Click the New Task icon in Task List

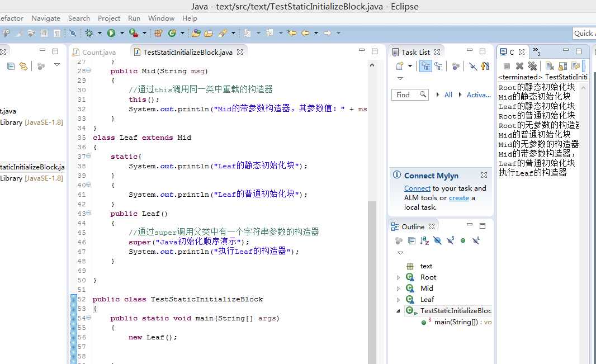(x=400, y=66)
